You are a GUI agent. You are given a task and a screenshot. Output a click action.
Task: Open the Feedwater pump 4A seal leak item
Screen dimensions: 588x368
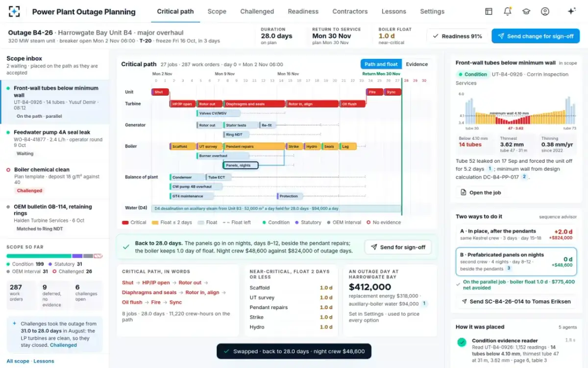(x=54, y=143)
